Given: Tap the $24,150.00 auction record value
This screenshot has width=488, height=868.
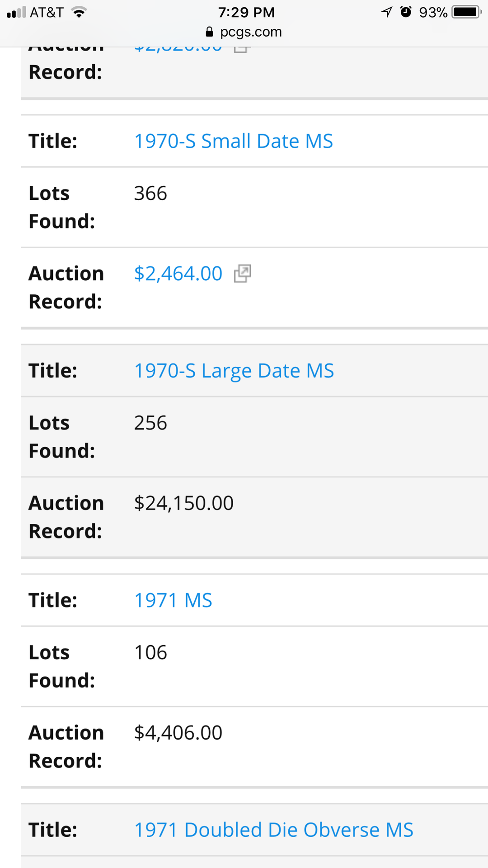Looking at the screenshot, I should (x=183, y=503).
